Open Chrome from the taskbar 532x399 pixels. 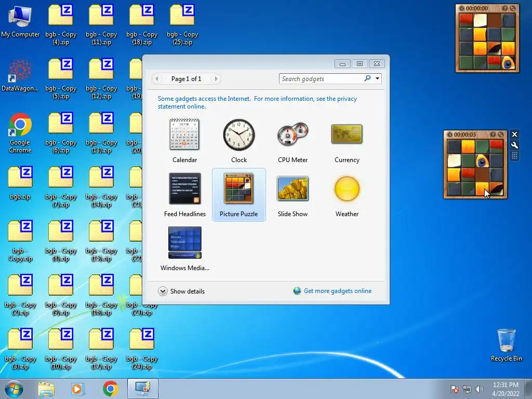(110, 389)
